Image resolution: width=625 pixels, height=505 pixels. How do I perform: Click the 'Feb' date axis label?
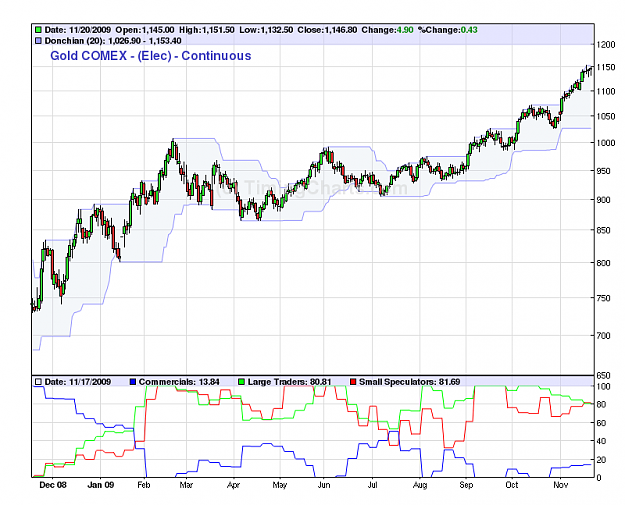144,485
